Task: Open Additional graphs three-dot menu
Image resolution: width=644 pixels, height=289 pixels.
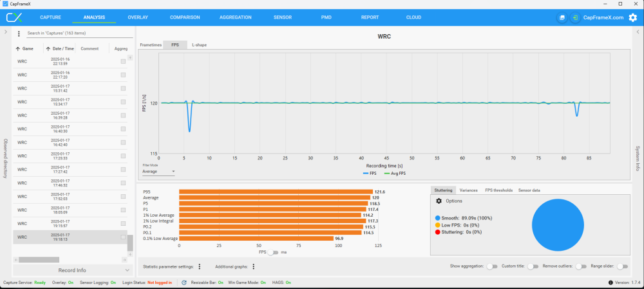Action: pos(254,266)
